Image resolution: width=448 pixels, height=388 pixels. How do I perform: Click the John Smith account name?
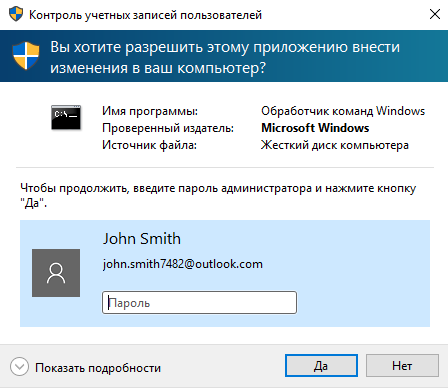pos(142,239)
